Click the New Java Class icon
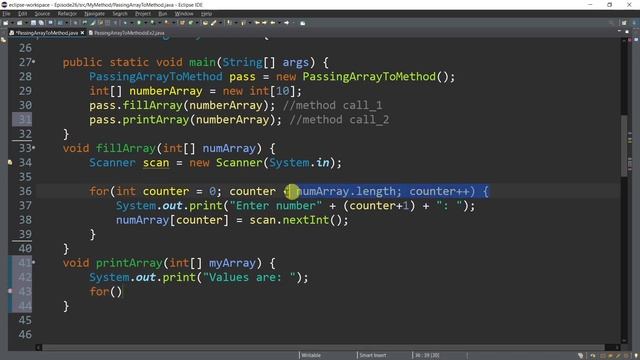Image resolution: width=640 pixels, height=360 pixels. (191, 23)
